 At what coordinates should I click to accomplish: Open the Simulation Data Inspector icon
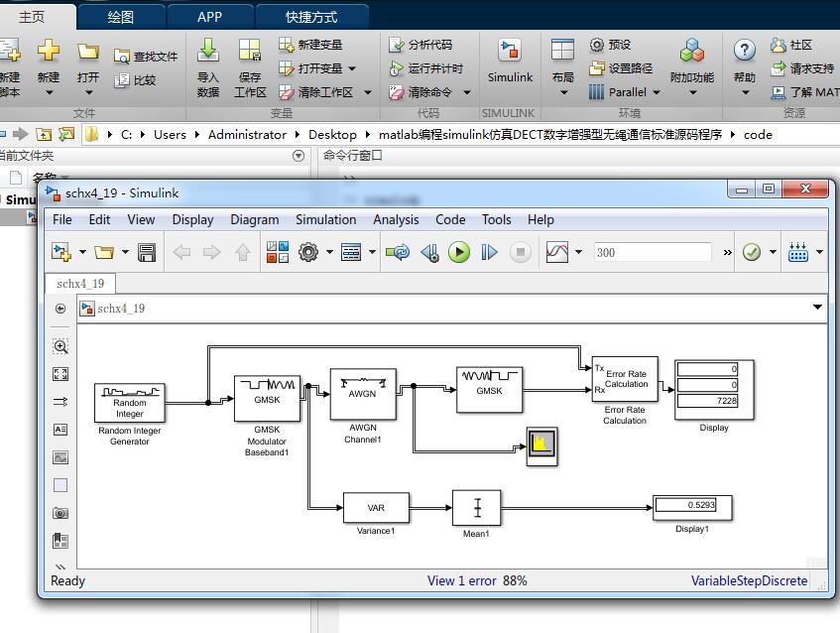(557, 252)
